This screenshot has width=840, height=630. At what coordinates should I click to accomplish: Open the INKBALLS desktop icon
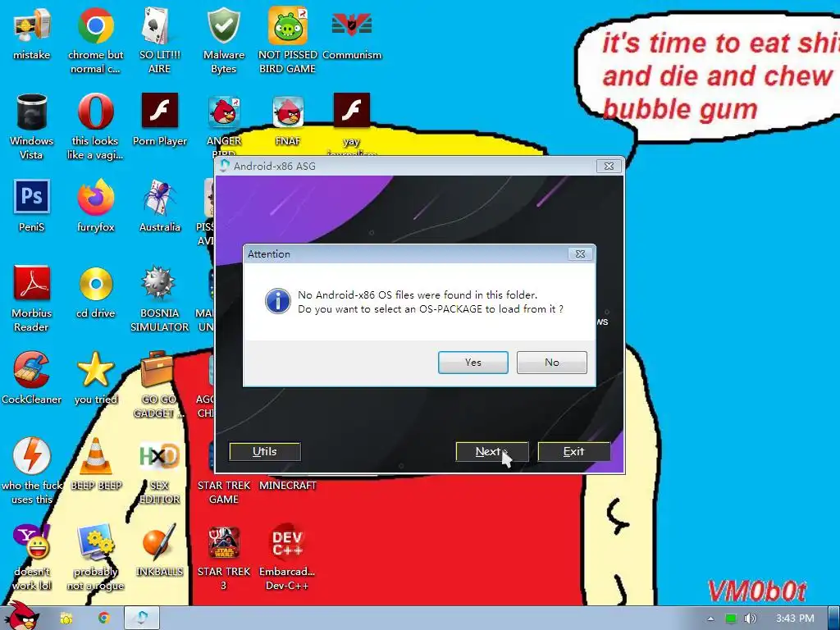pos(159,550)
